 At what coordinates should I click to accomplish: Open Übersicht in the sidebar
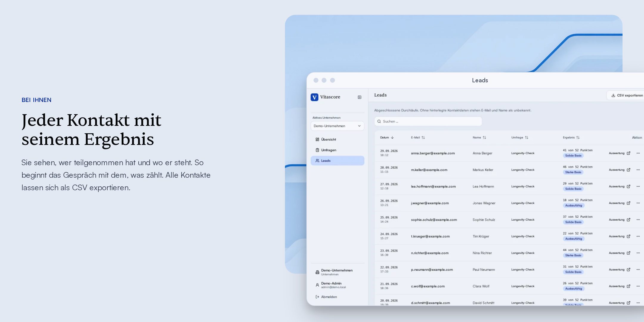point(337,139)
